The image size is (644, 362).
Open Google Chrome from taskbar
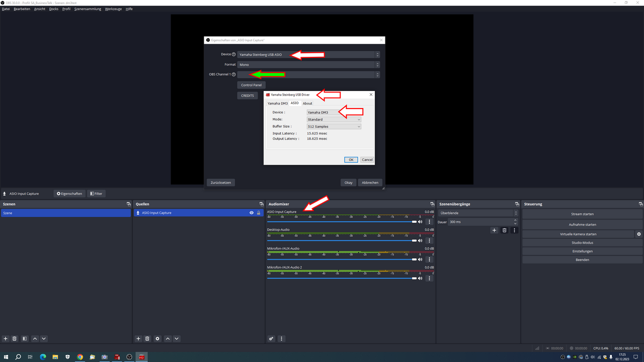(80, 357)
